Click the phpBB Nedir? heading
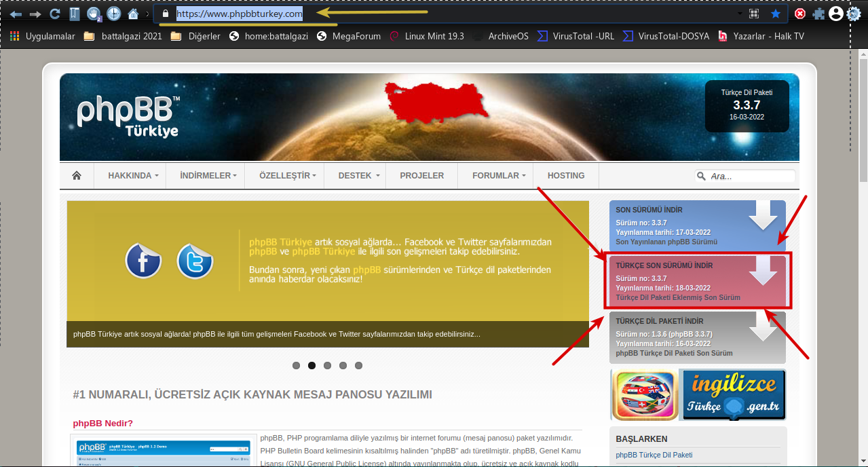868x467 pixels. tap(103, 423)
